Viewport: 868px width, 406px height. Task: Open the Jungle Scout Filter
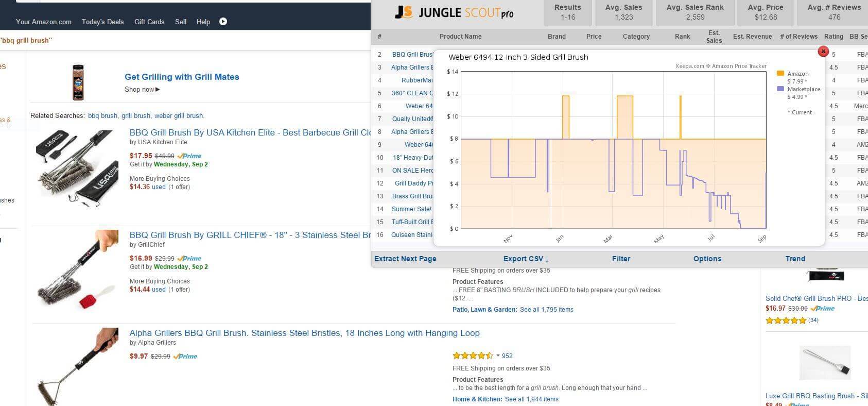pos(621,259)
